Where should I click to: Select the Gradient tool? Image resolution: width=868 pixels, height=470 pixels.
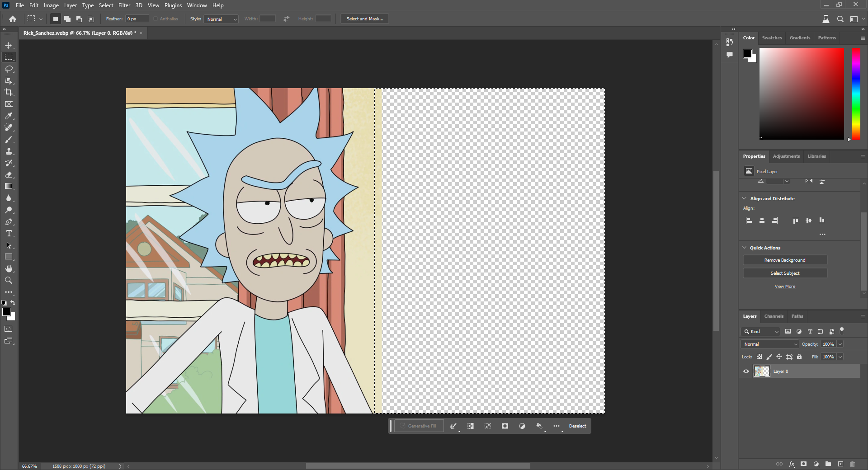[9, 186]
